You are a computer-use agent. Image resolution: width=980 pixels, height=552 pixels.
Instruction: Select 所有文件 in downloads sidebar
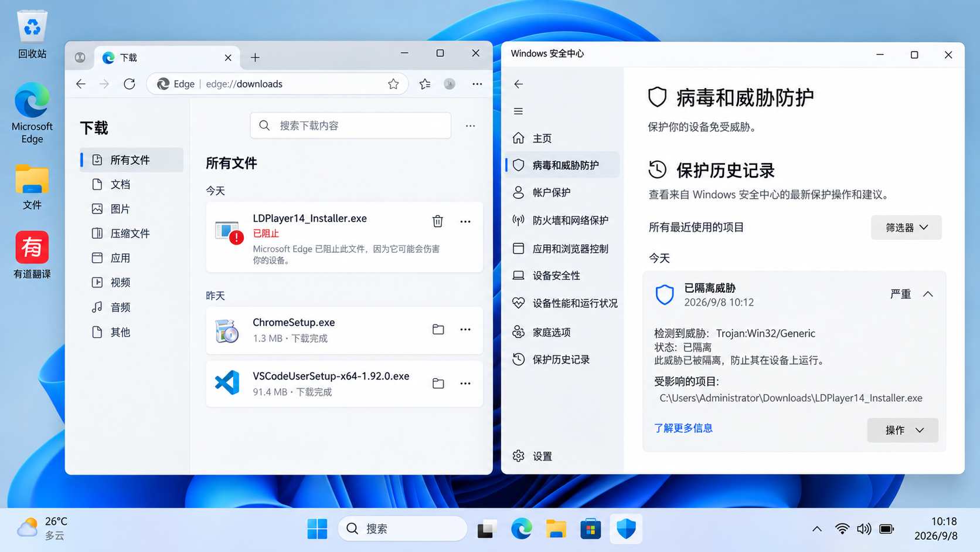[x=131, y=160]
